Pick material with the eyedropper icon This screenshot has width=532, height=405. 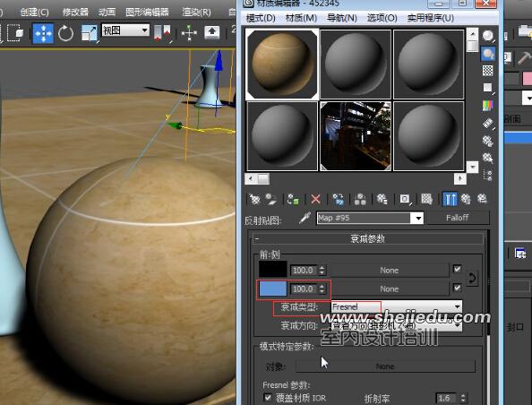[305, 218]
